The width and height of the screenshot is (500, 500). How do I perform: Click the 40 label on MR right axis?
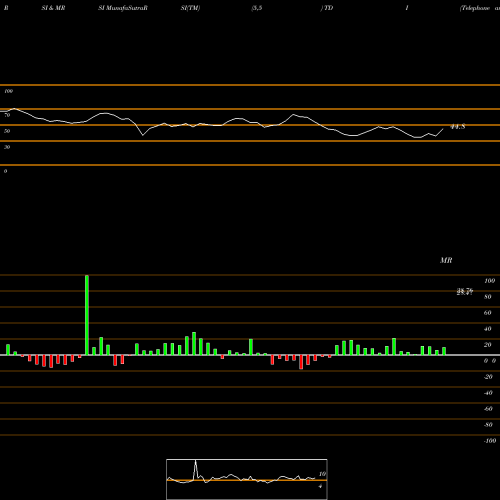click(488, 329)
